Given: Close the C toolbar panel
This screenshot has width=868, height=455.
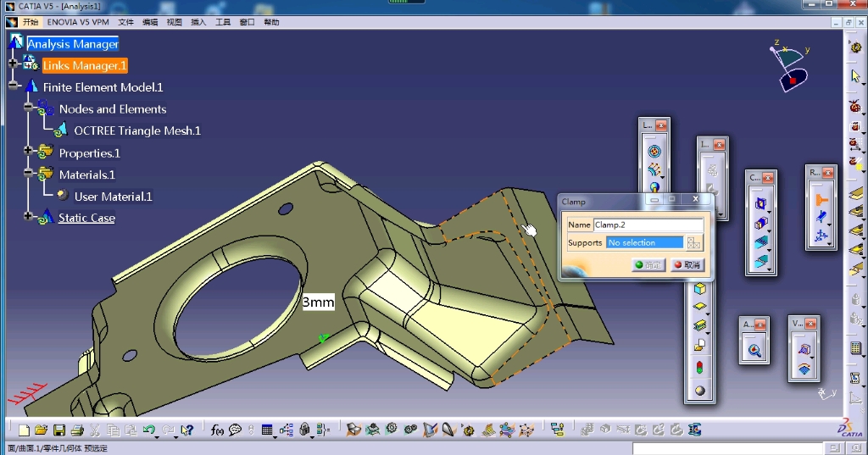Looking at the screenshot, I should (x=768, y=178).
